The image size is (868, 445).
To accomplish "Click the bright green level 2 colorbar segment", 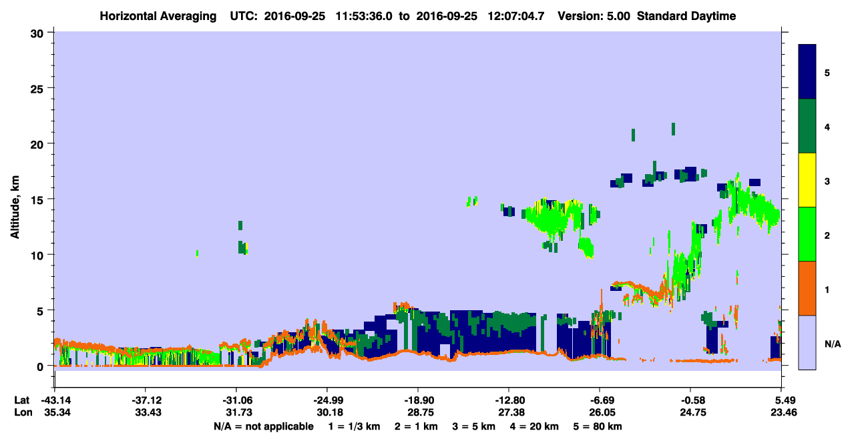I will click(x=807, y=234).
